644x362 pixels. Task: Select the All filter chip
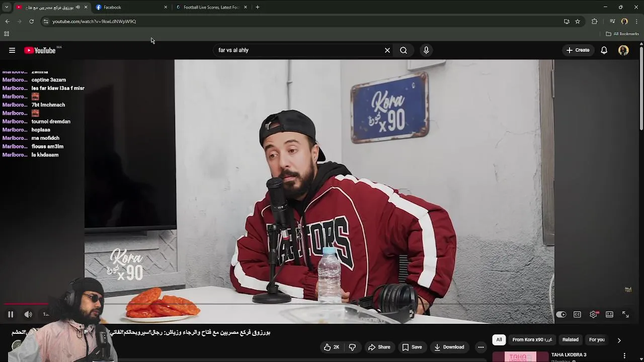click(499, 340)
